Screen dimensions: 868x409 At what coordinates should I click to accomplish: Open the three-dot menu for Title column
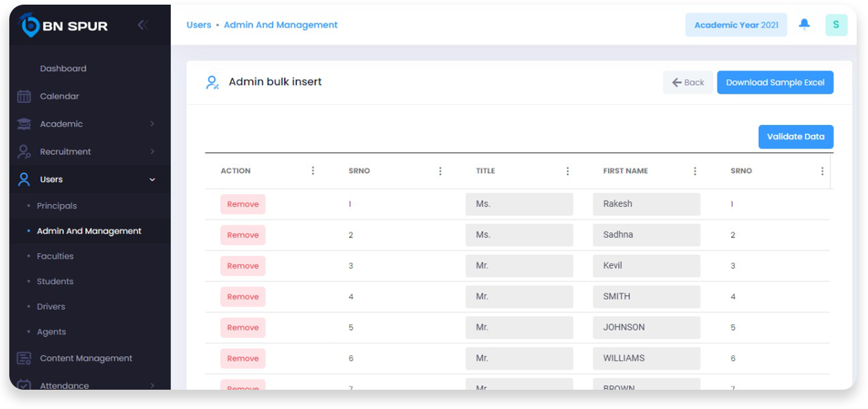point(567,171)
